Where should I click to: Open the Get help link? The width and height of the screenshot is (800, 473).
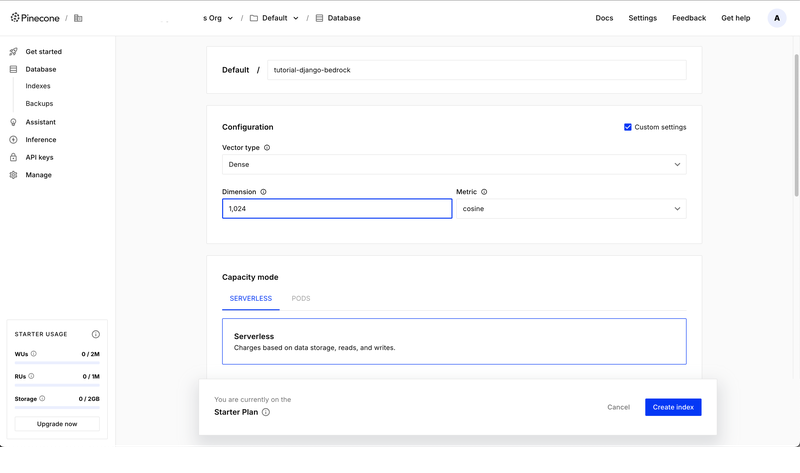tap(735, 18)
